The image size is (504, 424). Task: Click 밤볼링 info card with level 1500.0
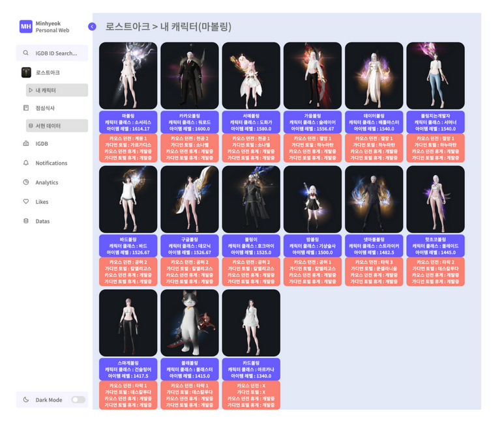[x=312, y=246]
